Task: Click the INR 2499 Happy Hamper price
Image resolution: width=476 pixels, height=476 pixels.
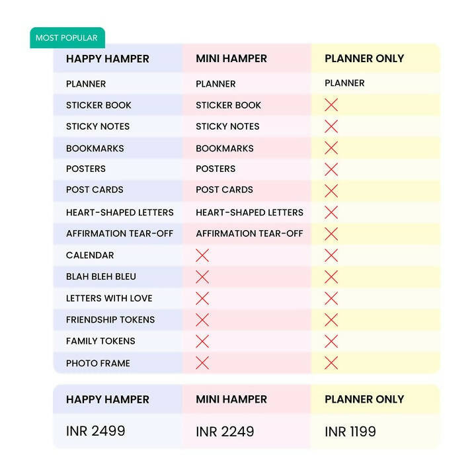Action: click(x=96, y=432)
